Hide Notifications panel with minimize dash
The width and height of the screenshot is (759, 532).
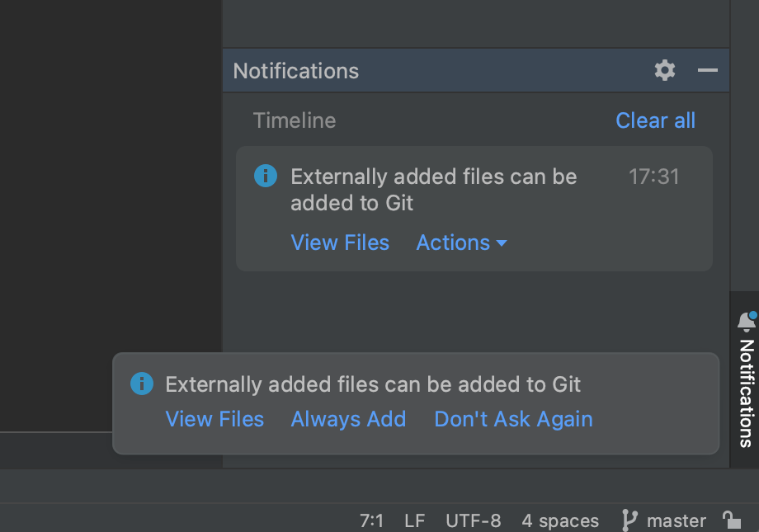707,71
